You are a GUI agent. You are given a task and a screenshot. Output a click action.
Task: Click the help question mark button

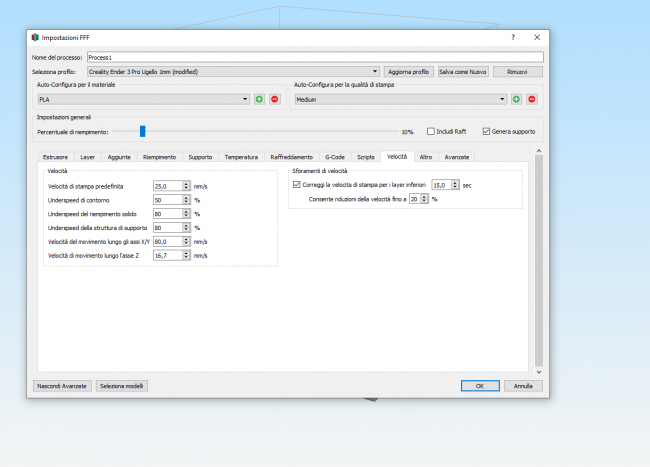514,37
